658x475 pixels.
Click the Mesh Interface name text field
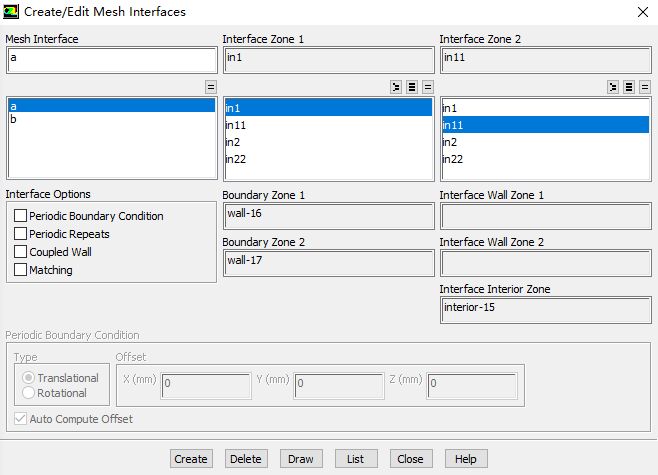(110, 59)
